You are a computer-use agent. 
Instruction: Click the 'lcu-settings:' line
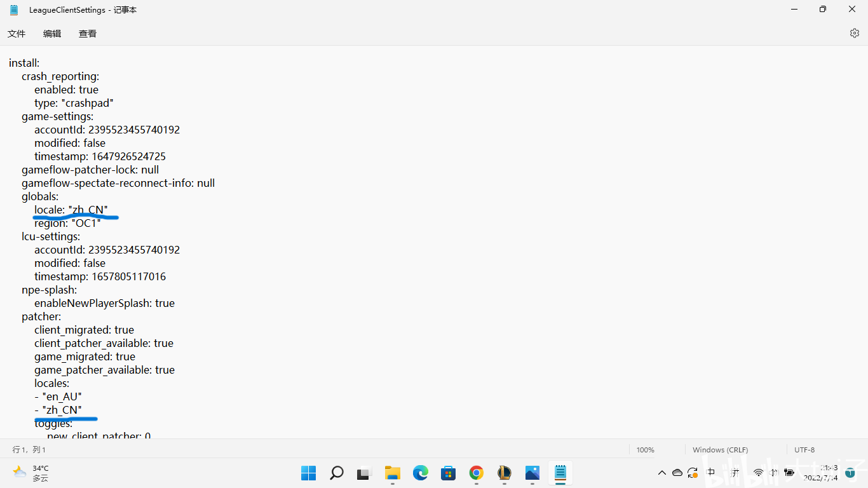point(51,236)
